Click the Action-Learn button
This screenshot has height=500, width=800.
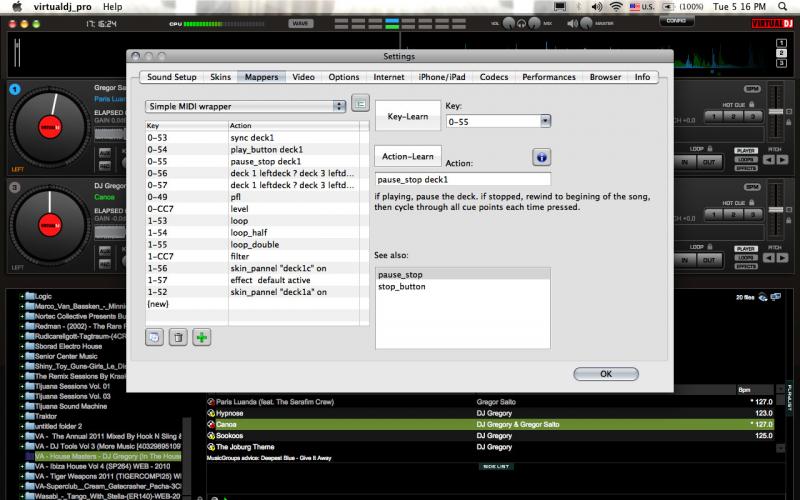408,157
